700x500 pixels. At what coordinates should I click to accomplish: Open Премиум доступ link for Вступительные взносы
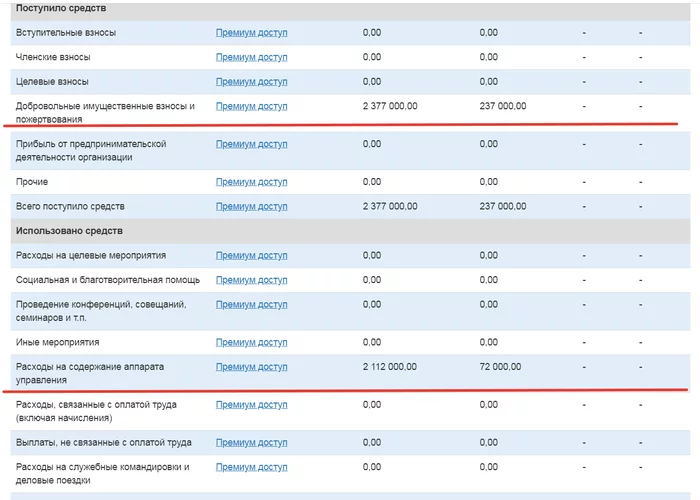(251, 33)
